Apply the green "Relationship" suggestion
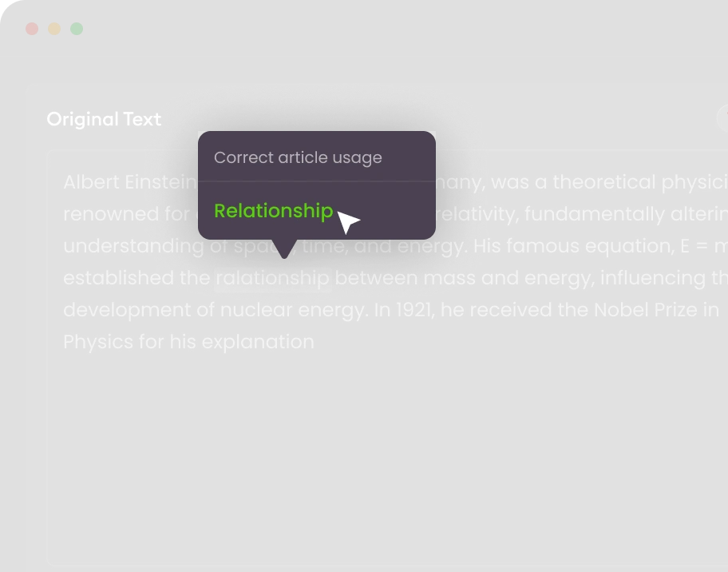This screenshot has width=728, height=572. pos(273,211)
